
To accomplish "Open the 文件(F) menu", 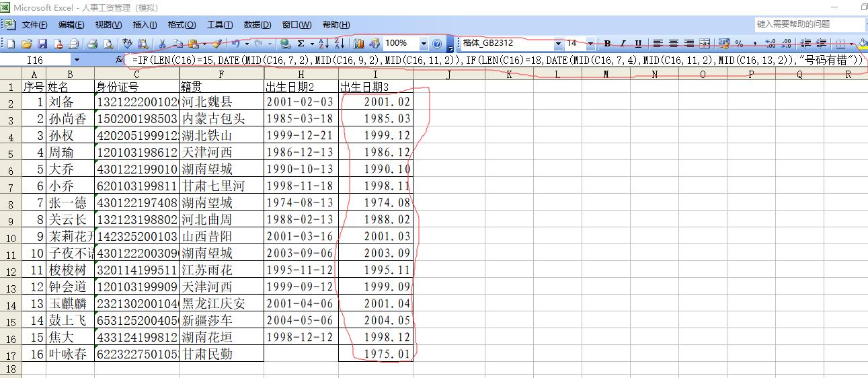I will tap(34, 25).
